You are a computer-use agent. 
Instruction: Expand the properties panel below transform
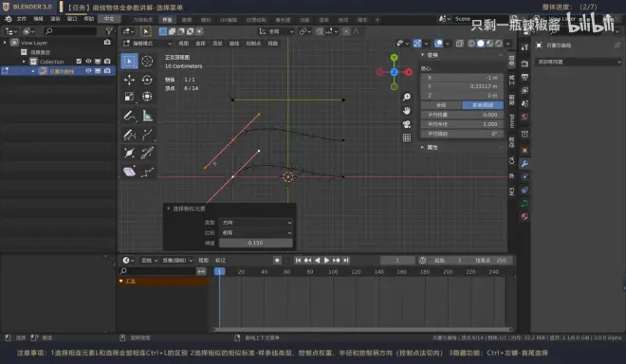coord(423,147)
